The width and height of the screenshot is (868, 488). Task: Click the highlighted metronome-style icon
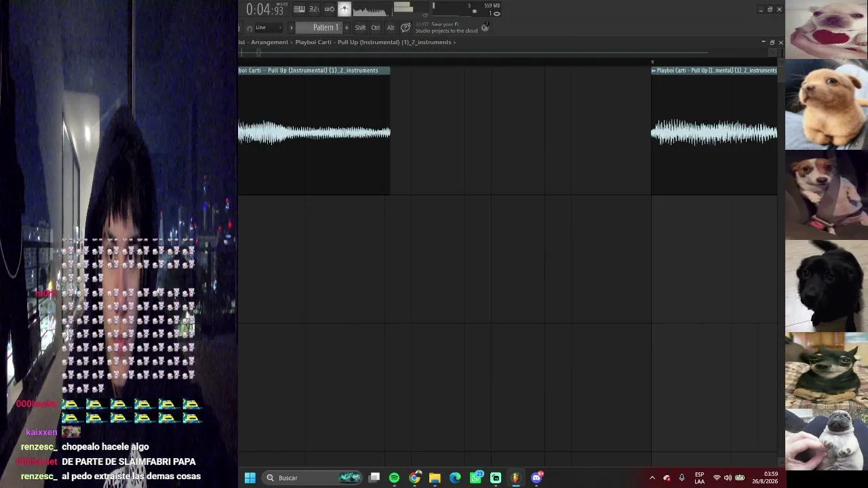[344, 9]
